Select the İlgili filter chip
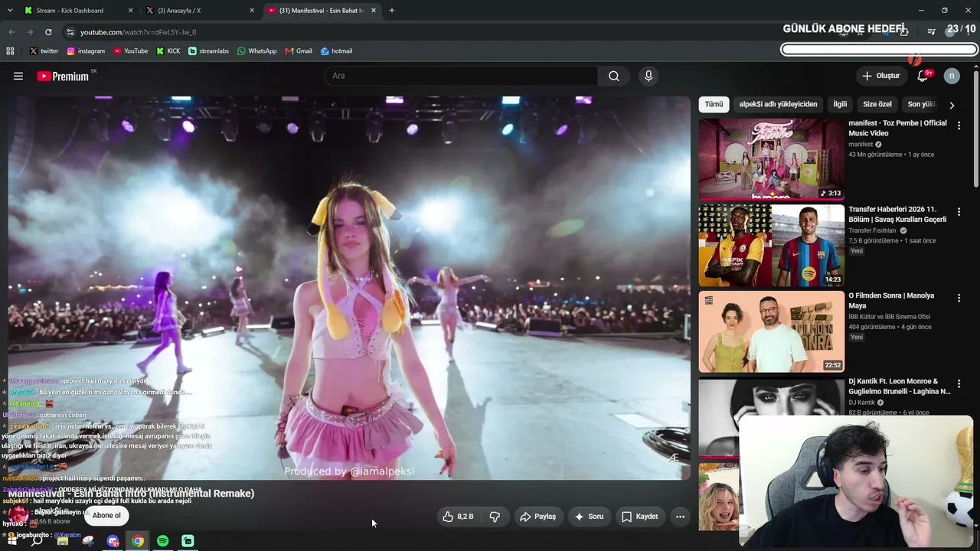Viewport: 980px width, 551px height. point(840,104)
